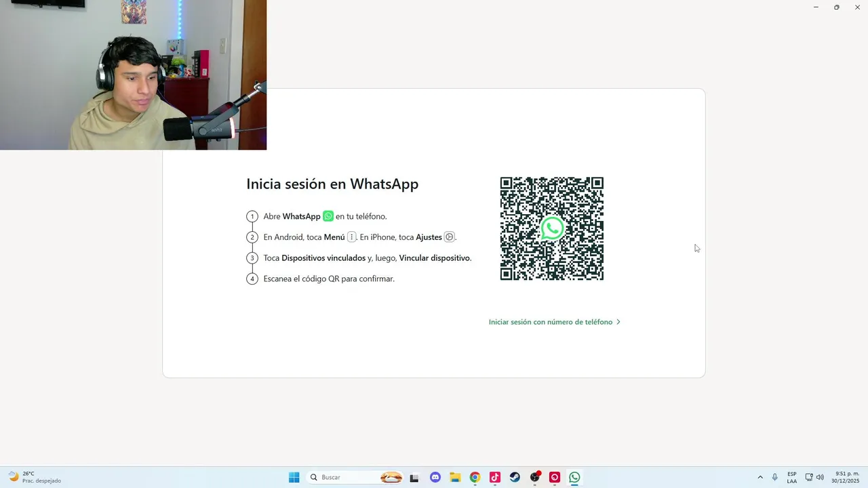Screen dimensions: 868x488
Task: Click the WhatsApp QR code
Action: (552, 228)
